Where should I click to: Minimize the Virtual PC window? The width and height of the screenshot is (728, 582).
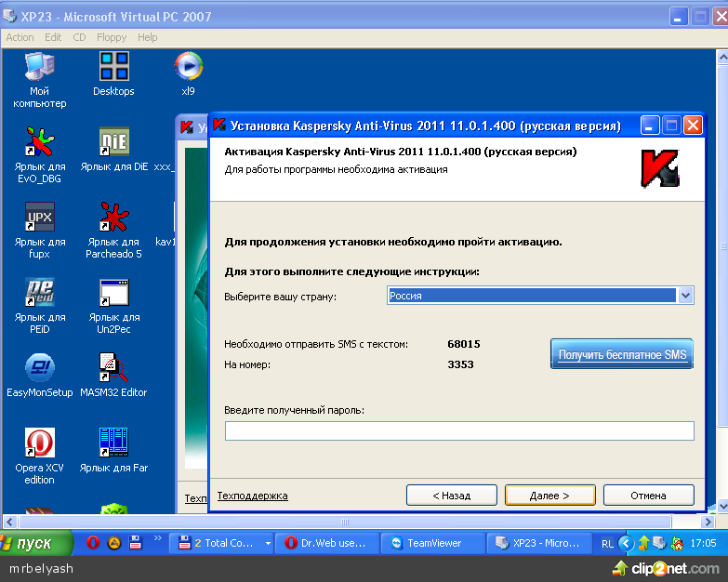pos(679,16)
